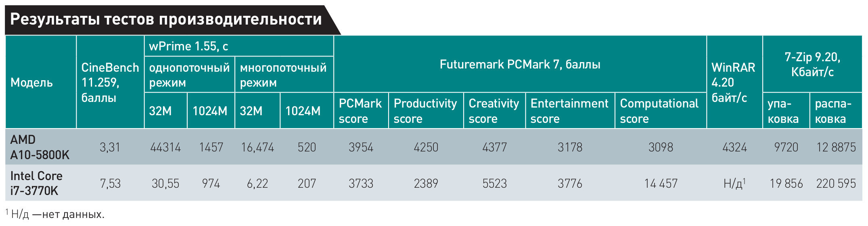Click the AMD CineBench value 3,31
Screen dimensions: 868x226
point(110,147)
